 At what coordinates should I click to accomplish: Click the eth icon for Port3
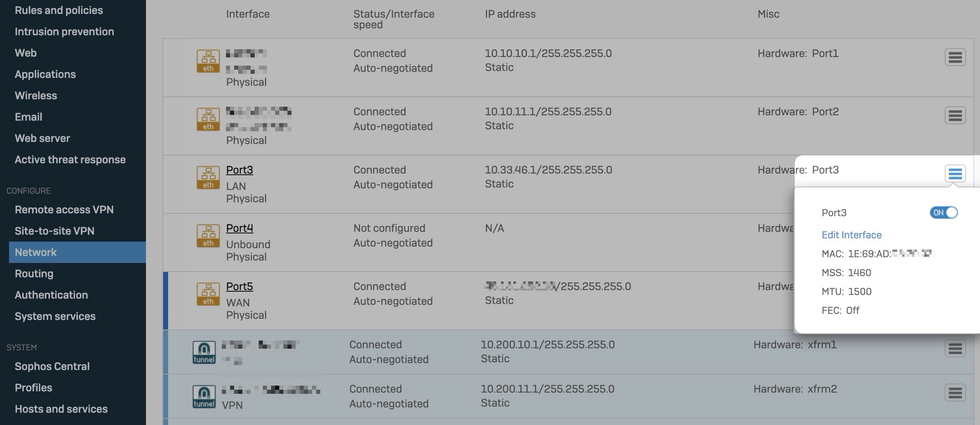(208, 177)
